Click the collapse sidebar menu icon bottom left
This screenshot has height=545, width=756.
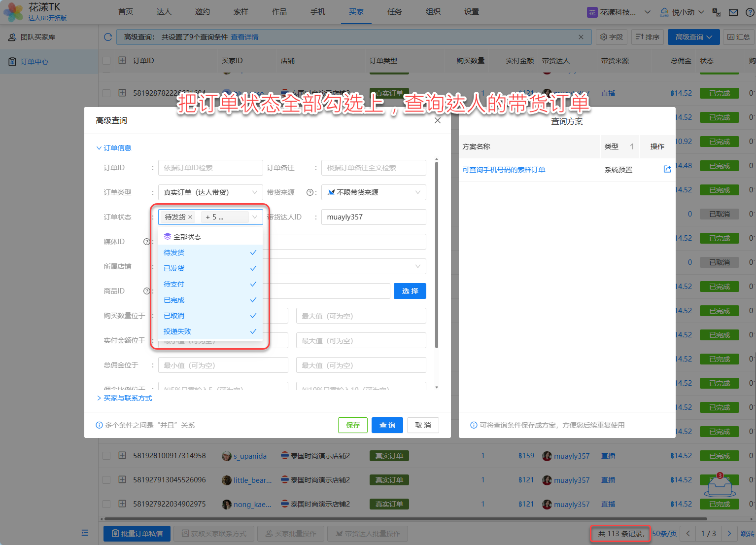coord(85,533)
